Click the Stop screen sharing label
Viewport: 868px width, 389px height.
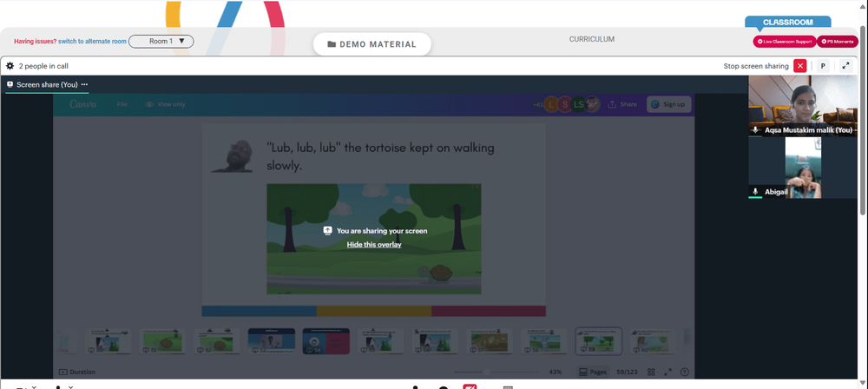[756, 66]
